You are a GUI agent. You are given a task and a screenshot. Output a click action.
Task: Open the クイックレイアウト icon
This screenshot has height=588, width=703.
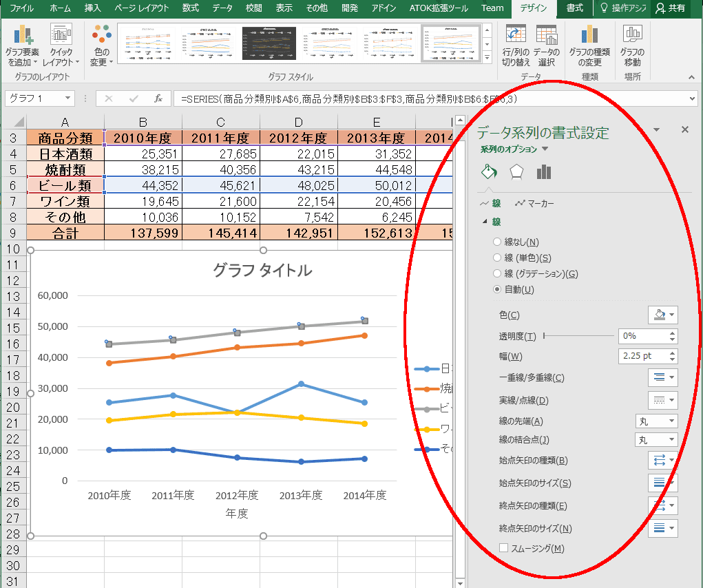(61, 35)
